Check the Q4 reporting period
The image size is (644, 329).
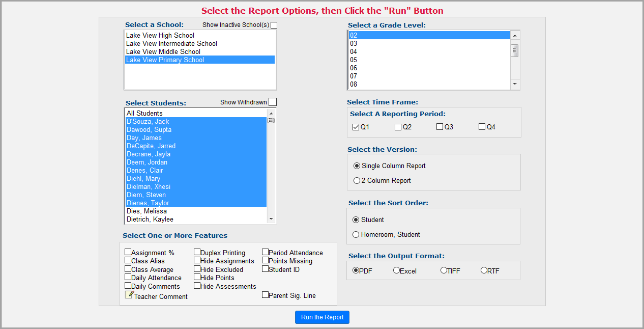482,127
